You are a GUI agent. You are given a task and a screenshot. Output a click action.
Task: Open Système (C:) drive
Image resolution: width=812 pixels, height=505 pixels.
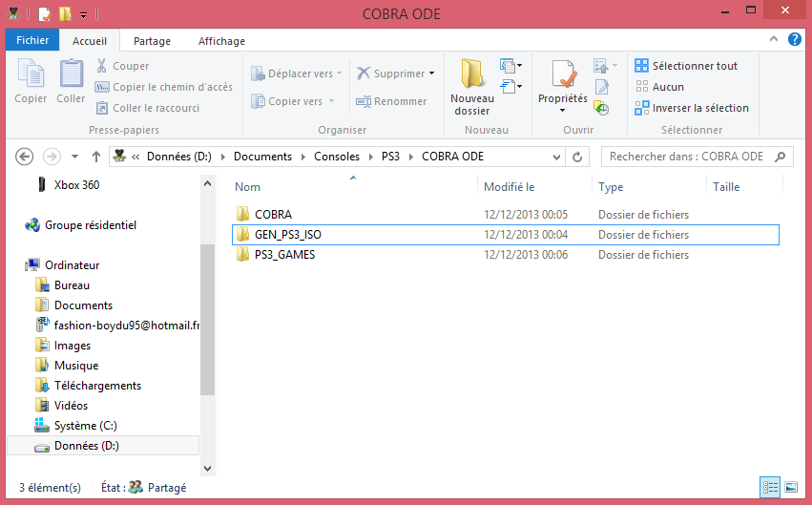click(x=75, y=426)
